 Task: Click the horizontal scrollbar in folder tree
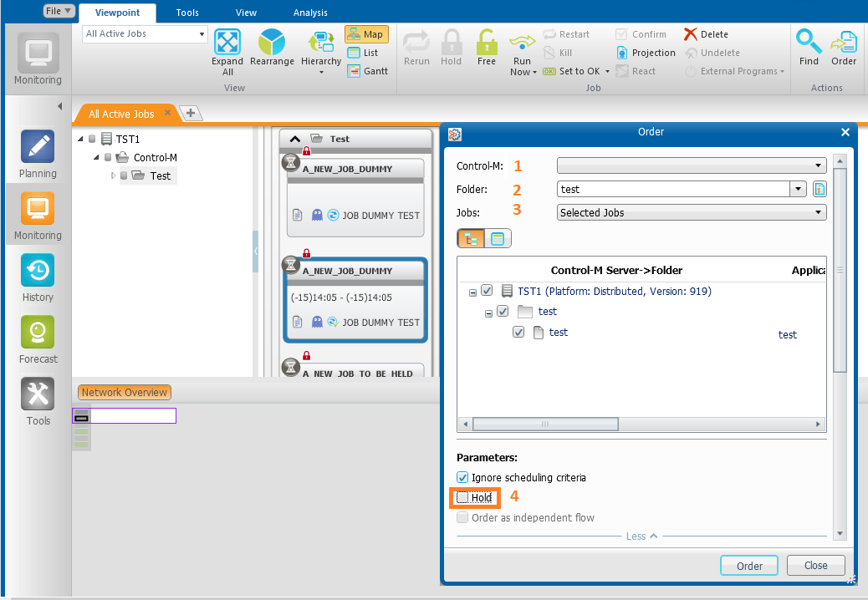tap(545, 425)
